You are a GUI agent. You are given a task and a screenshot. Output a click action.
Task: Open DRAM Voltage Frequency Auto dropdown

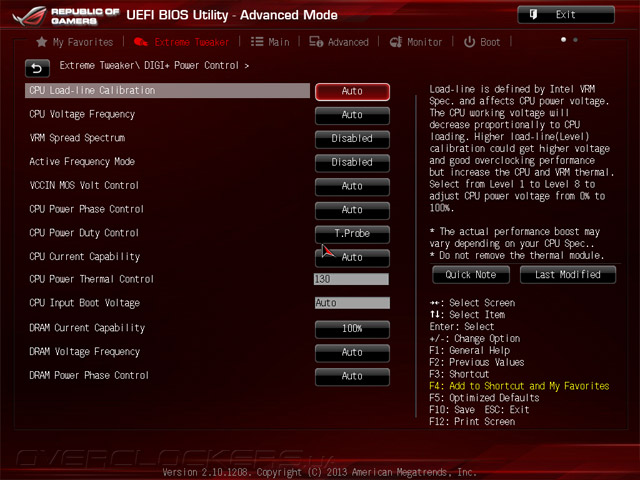click(352, 353)
